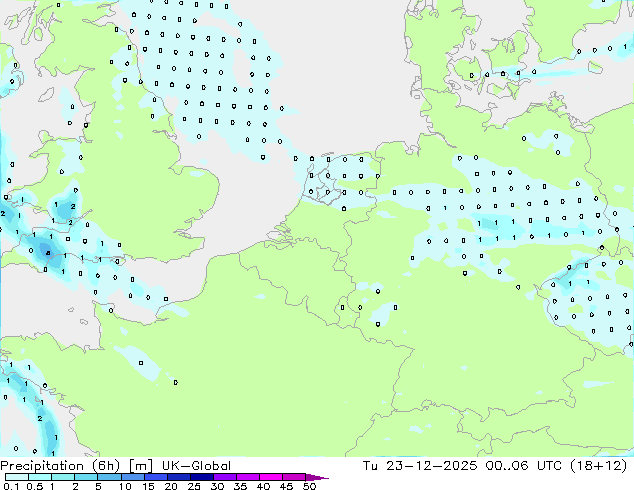The image size is (634, 490).
Task: Select the 1–2 legend color segment
Action: click(x=63, y=477)
